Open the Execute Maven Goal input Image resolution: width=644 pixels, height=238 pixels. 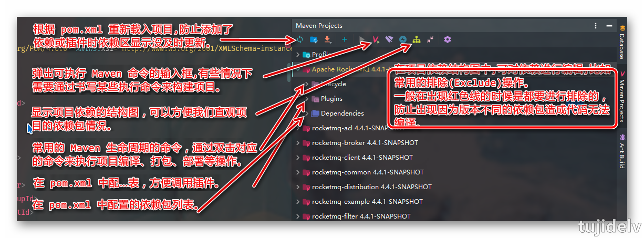click(376, 39)
